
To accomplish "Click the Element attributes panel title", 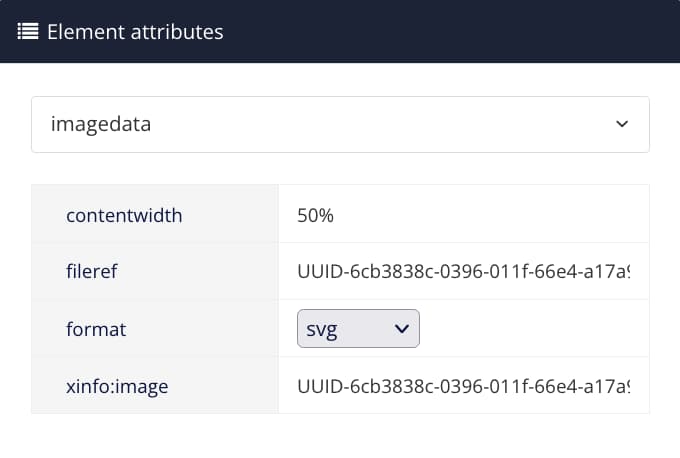I will (135, 31).
